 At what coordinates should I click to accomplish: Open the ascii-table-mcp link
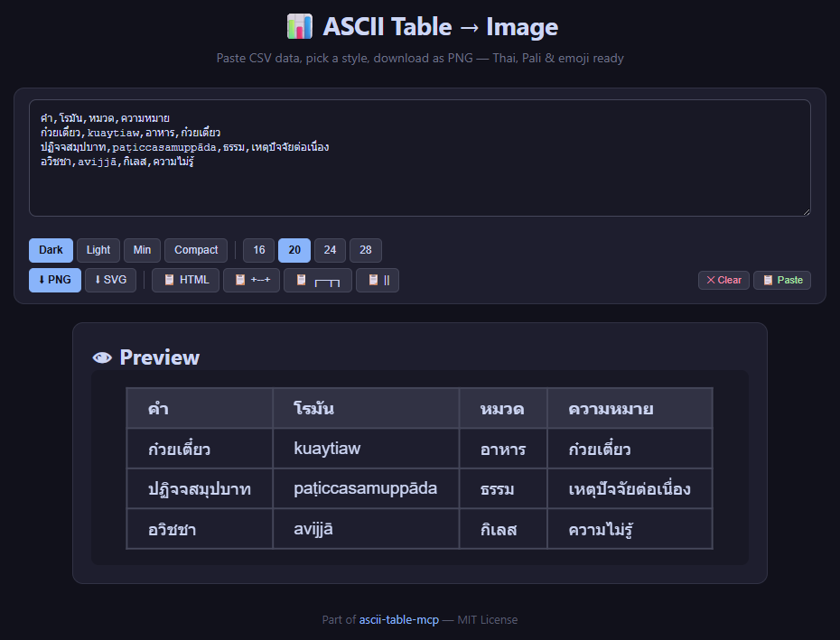[398, 619]
